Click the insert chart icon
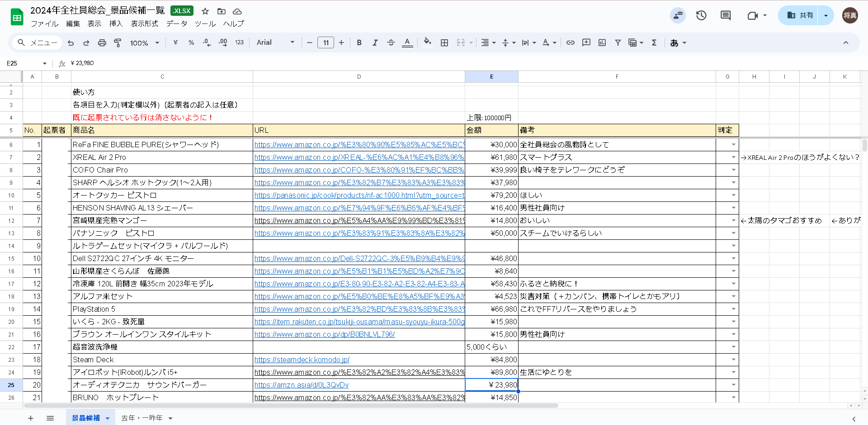 [x=602, y=43]
